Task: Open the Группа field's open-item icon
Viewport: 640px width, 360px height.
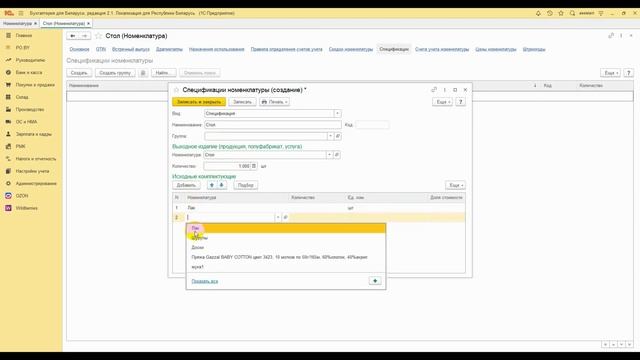Action: (338, 136)
